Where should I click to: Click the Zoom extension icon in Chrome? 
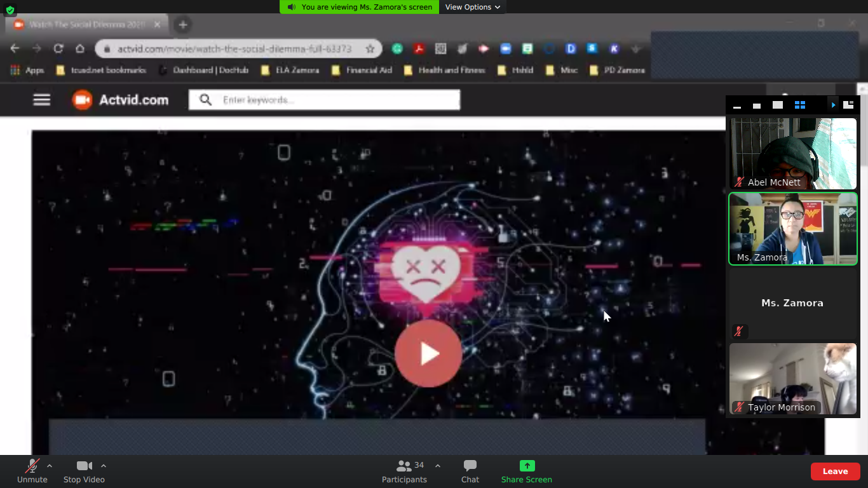point(506,48)
